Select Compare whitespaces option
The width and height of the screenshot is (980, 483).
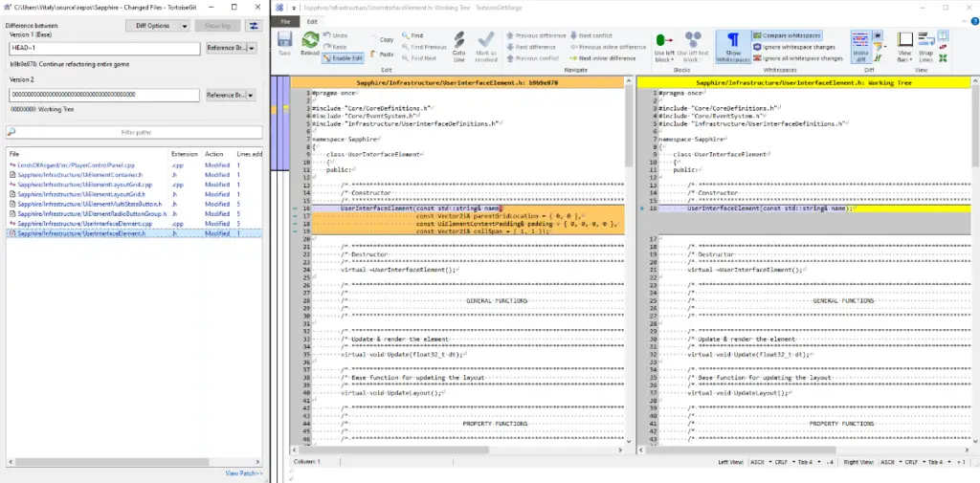point(787,35)
